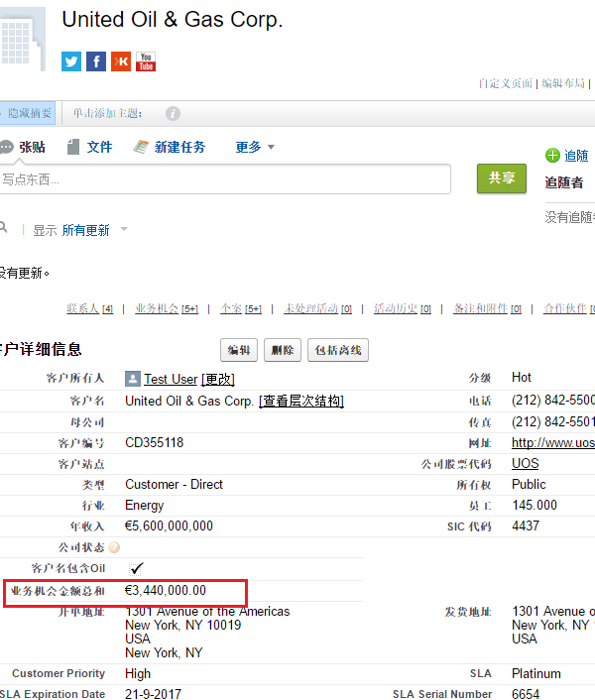
Task: Click the 编辑布局 link
Action: [x=563, y=83]
